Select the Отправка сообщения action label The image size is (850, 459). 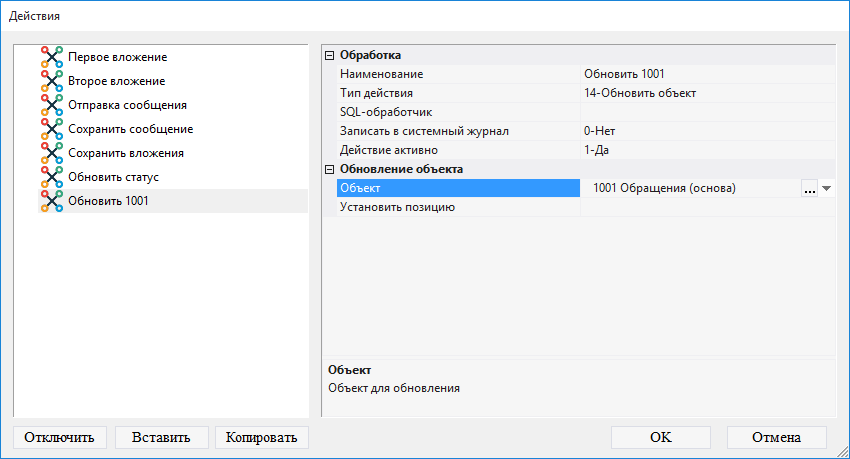click(x=127, y=105)
